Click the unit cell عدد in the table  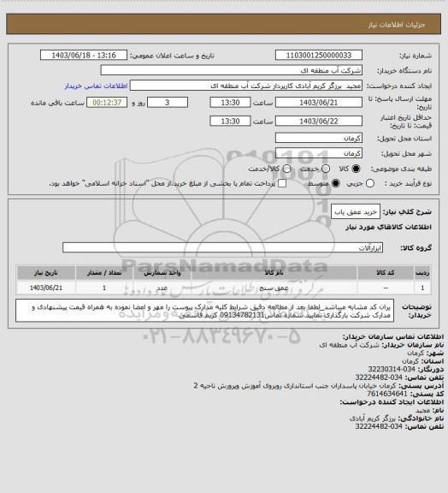tap(162, 288)
